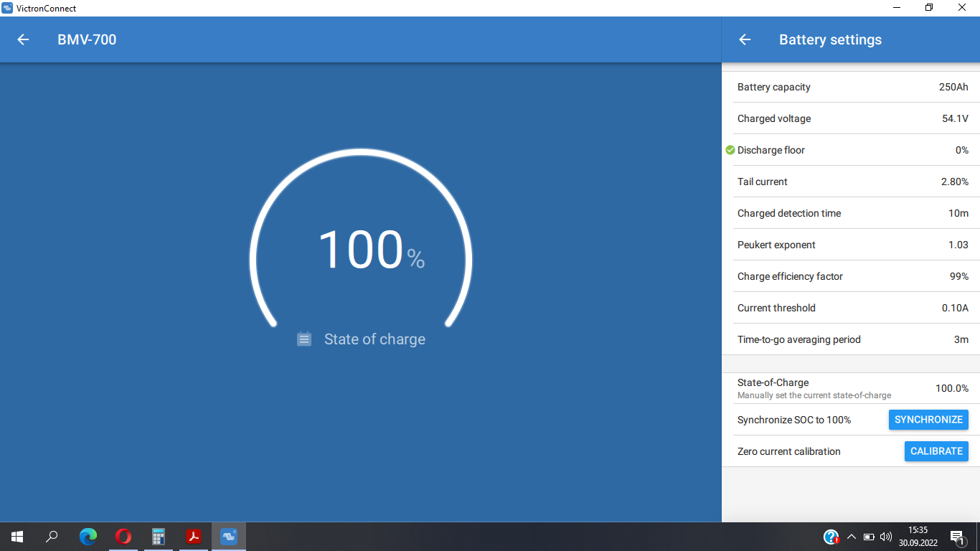Click the back arrow beside Battery settings
Screen dimensions: 980x551
pos(745,39)
